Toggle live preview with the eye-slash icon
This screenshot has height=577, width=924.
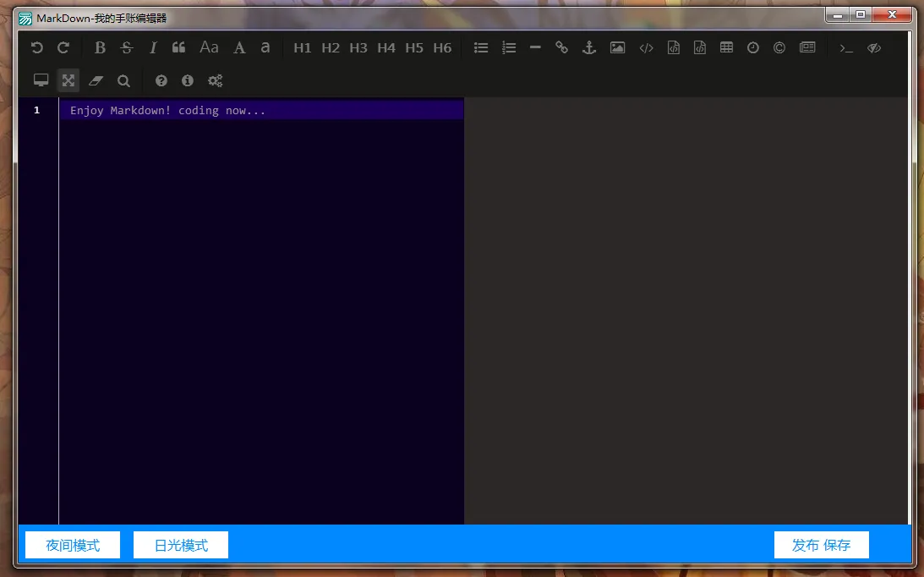(874, 48)
